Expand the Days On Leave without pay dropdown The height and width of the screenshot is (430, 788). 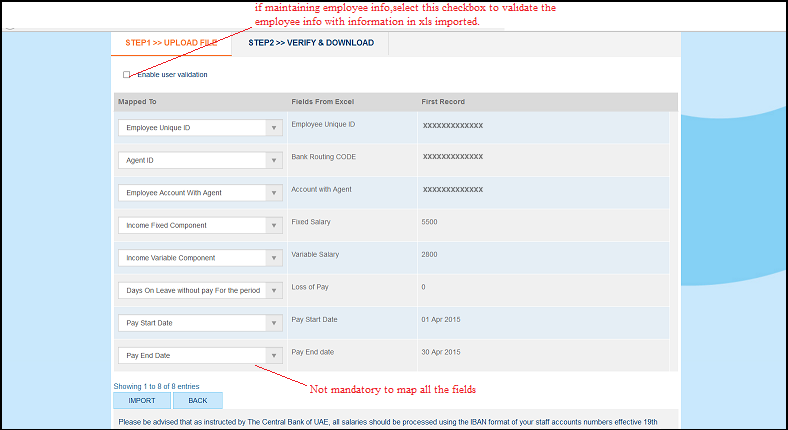pyautogui.click(x=199, y=290)
